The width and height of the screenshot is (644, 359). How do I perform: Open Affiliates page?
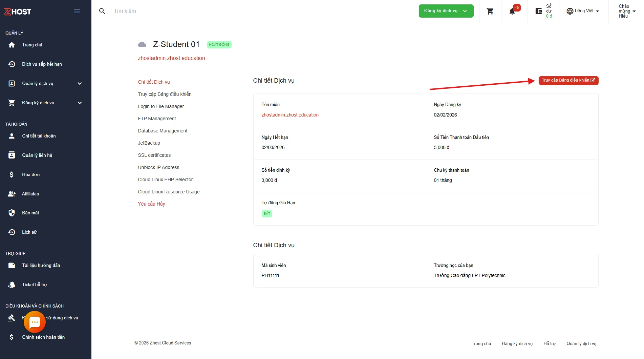point(30,194)
